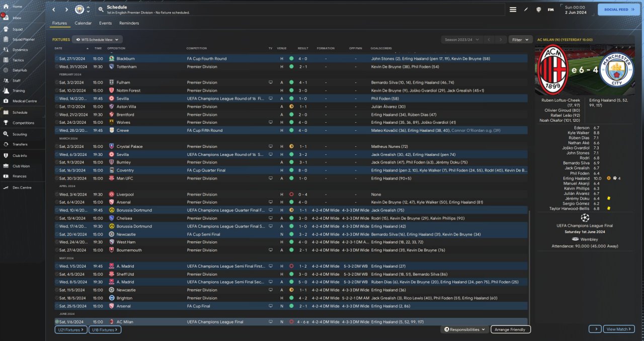The height and width of the screenshot is (341, 644).
Task: Sort by Opposition column header
Action: [116, 48]
